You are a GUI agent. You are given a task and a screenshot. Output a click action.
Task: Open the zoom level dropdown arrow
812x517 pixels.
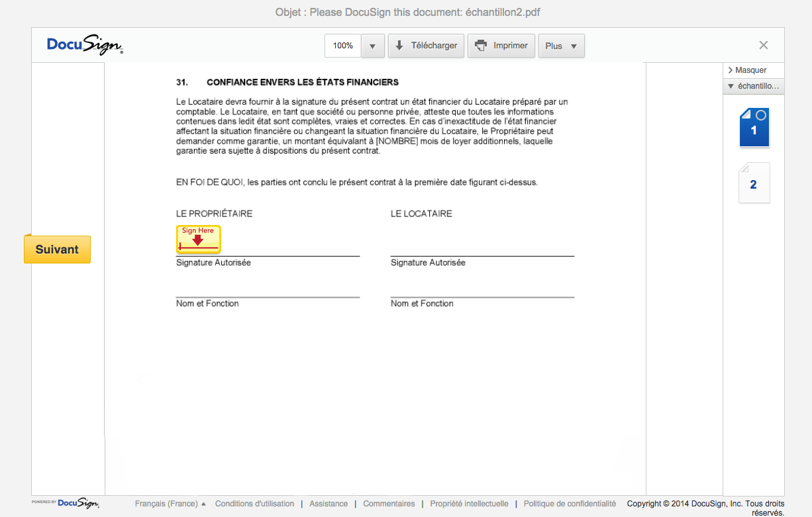click(x=372, y=46)
